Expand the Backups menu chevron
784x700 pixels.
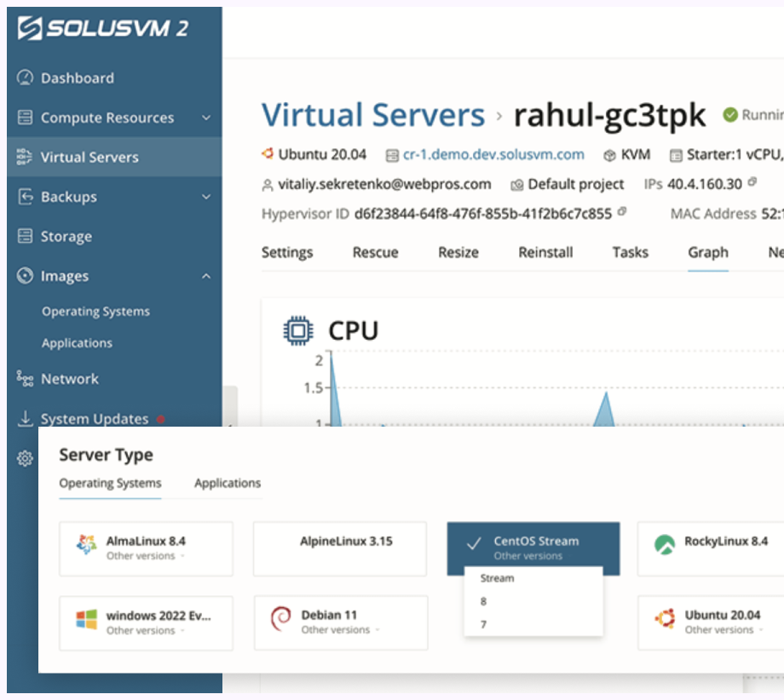(x=206, y=197)
